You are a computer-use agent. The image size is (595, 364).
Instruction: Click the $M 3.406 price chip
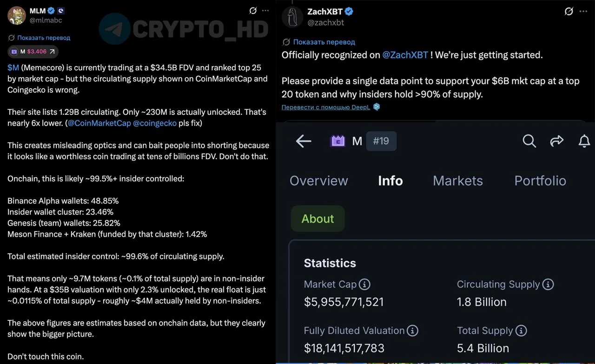[33, 52]
